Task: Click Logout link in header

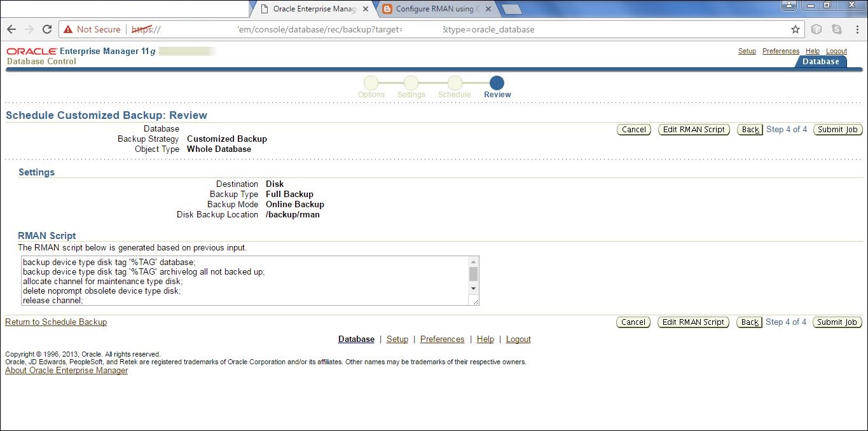Action: pyautogui.click(x=836, y=51)
